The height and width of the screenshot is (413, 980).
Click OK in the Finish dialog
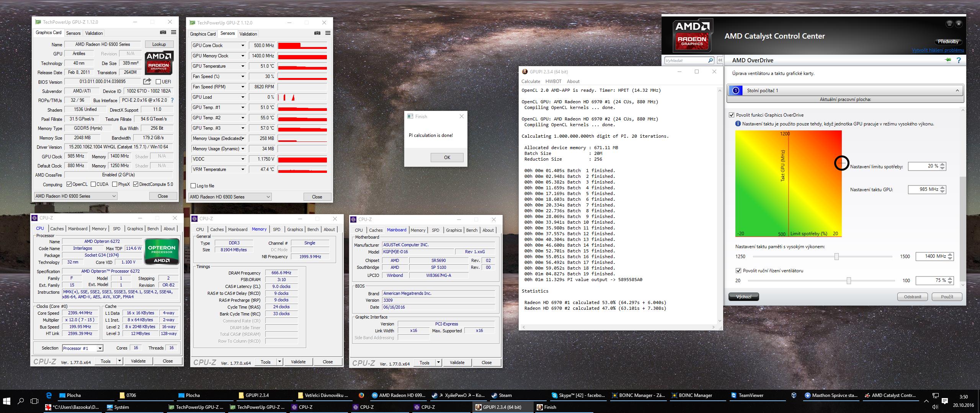coord(447,158)
